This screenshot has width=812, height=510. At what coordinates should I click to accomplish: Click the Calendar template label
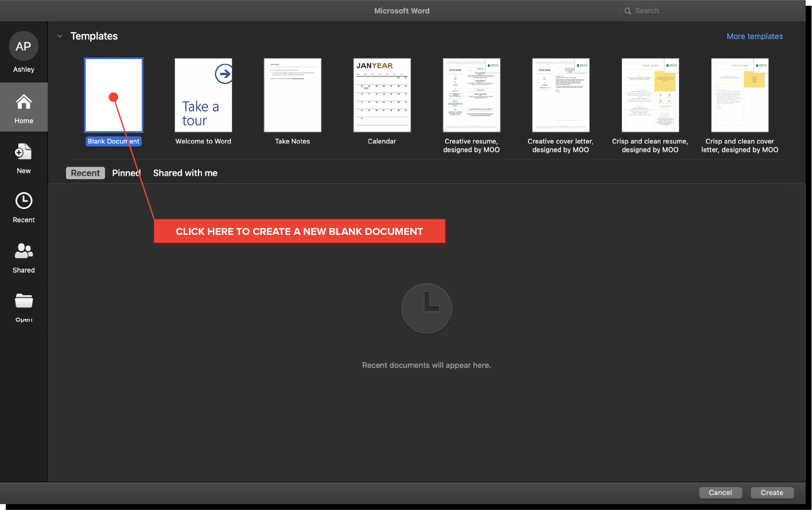pos(382,141)
